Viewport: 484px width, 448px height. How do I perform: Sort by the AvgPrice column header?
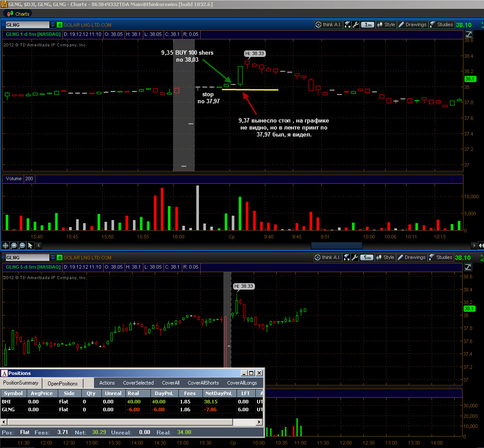42,393
